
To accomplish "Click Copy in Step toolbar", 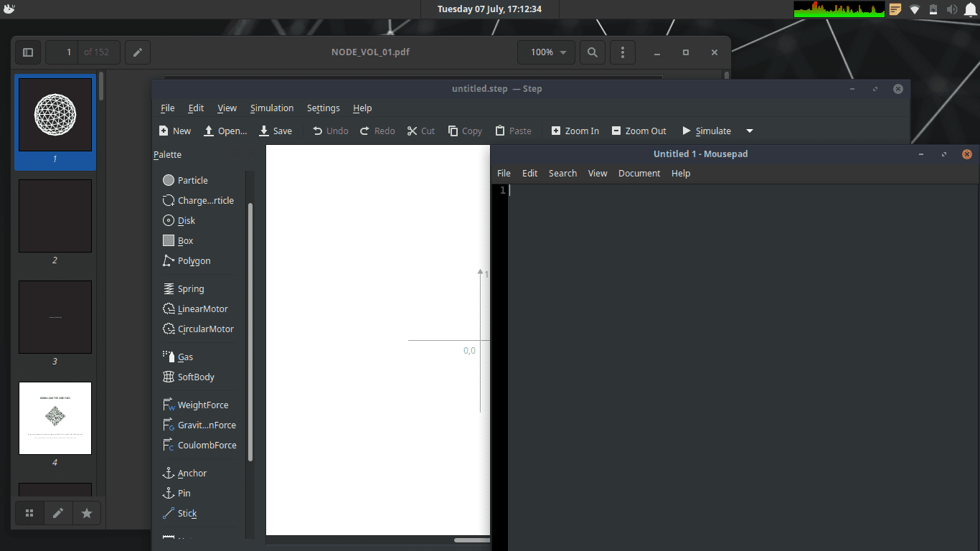I will [465, 131].
